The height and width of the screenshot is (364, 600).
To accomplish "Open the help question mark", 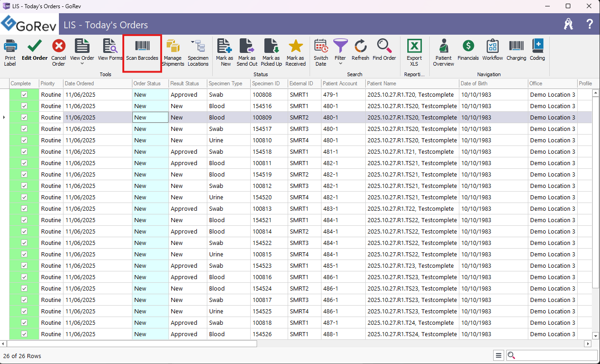I will pyautogui.click(x=589, y=24).
